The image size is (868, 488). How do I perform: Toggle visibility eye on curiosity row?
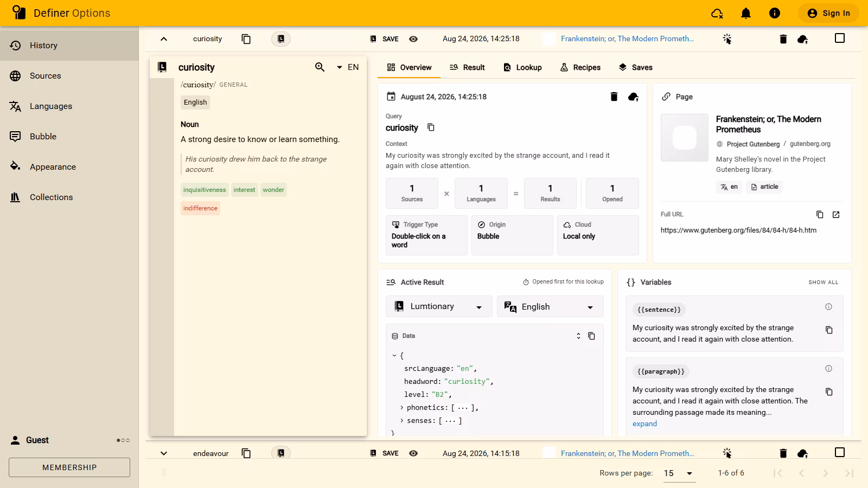click(x=413, y=39)
